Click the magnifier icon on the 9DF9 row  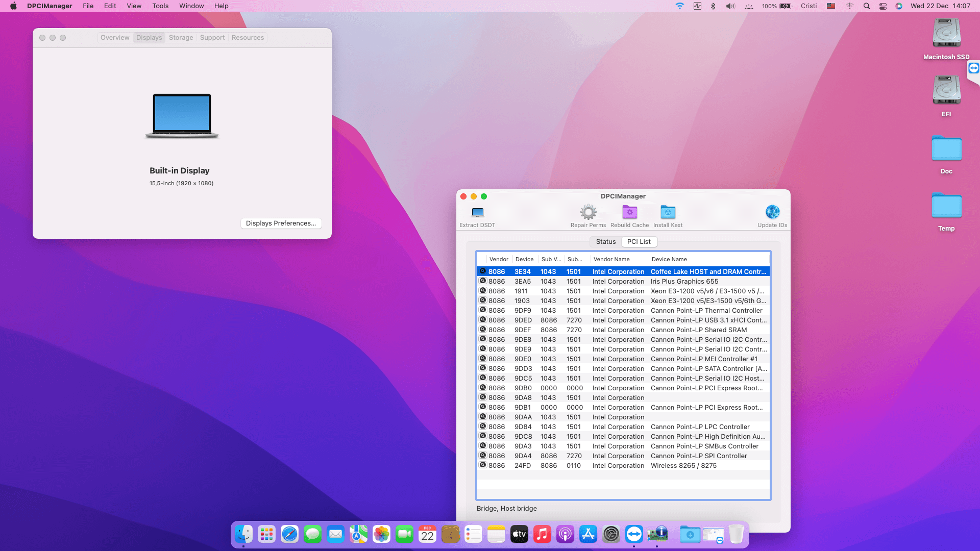pyautogui.click(x=482, y=310)
